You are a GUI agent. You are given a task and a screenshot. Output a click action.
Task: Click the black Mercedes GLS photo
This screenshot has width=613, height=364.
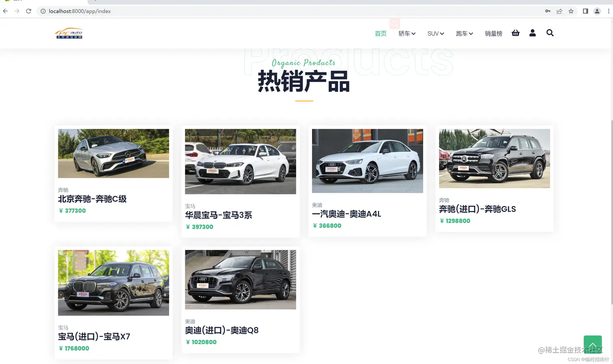point(495,159)
